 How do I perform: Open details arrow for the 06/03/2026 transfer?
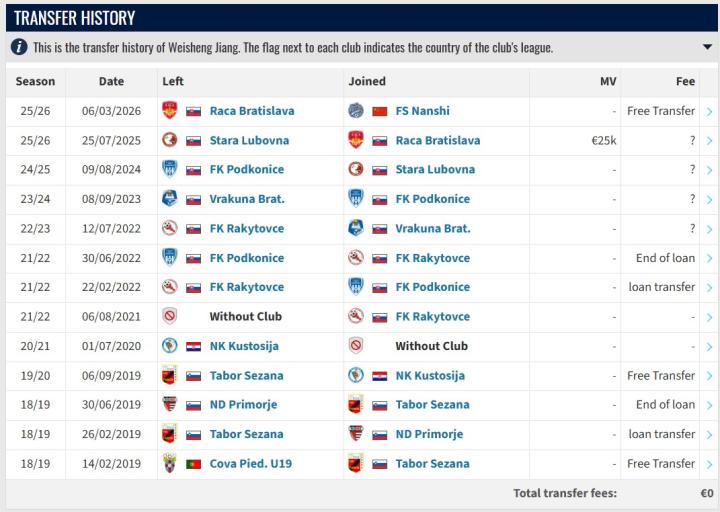pos(709,112)
